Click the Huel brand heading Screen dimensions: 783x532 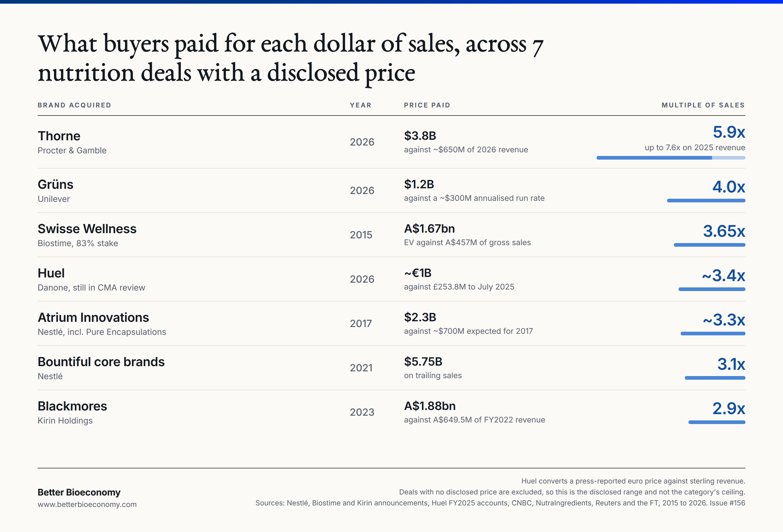[x=51, y=273]
